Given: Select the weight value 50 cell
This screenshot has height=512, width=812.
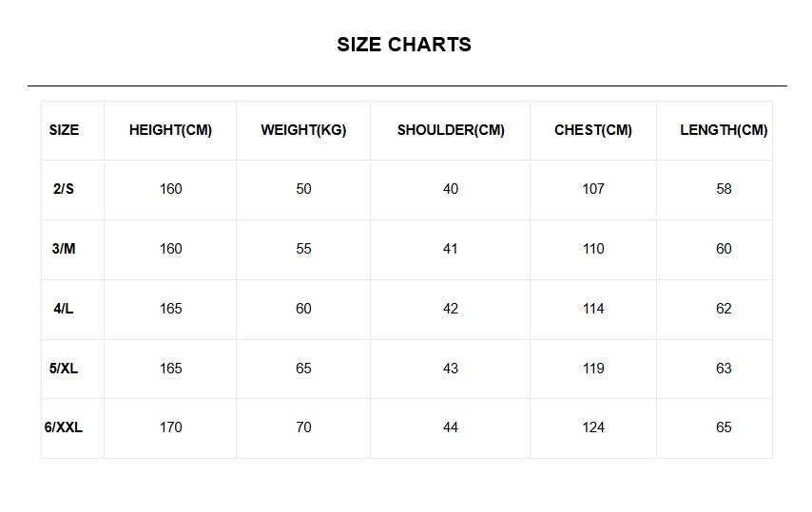Looking at the screenshot, I should (x=303, y=189).
